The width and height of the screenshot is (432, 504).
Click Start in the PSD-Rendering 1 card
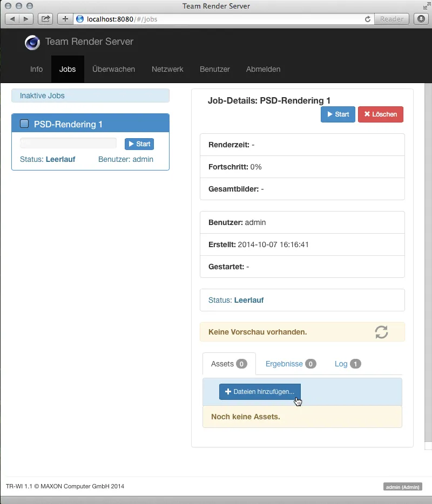139,144
